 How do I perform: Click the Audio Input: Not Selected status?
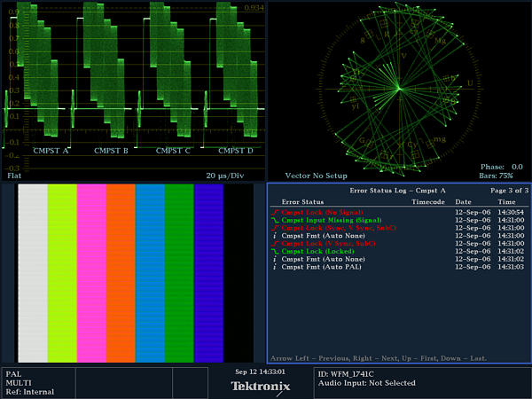(x=367, y=383)
